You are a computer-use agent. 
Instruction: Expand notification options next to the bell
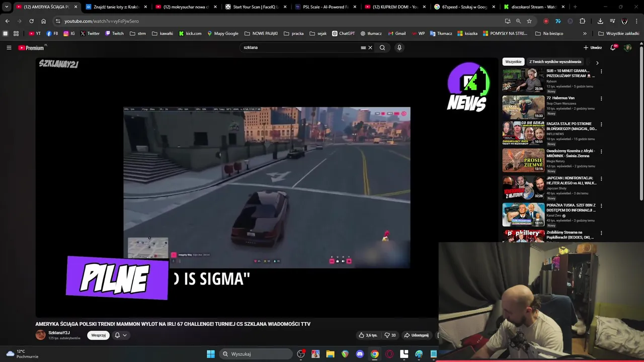coord(125,335)
